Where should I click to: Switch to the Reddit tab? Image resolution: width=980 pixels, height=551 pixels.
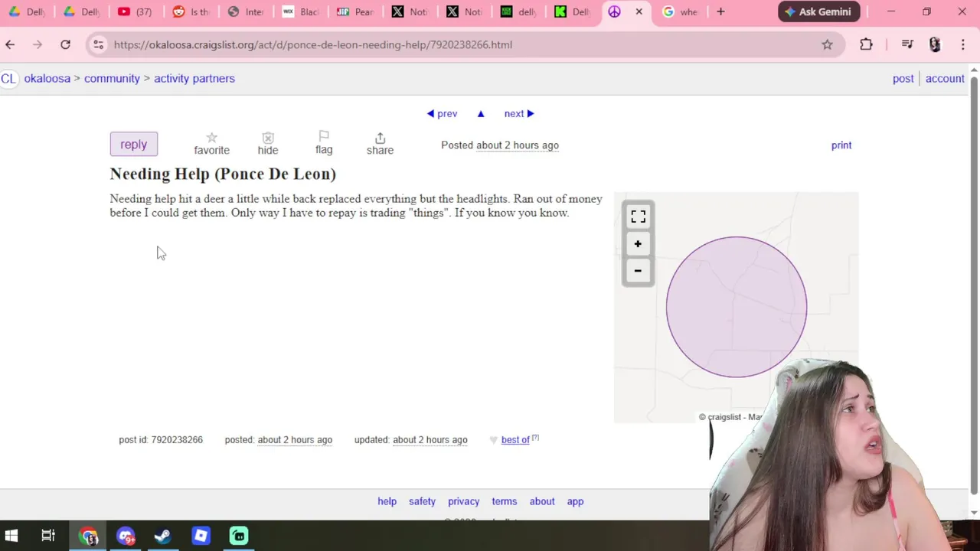(x=191, y=11)
